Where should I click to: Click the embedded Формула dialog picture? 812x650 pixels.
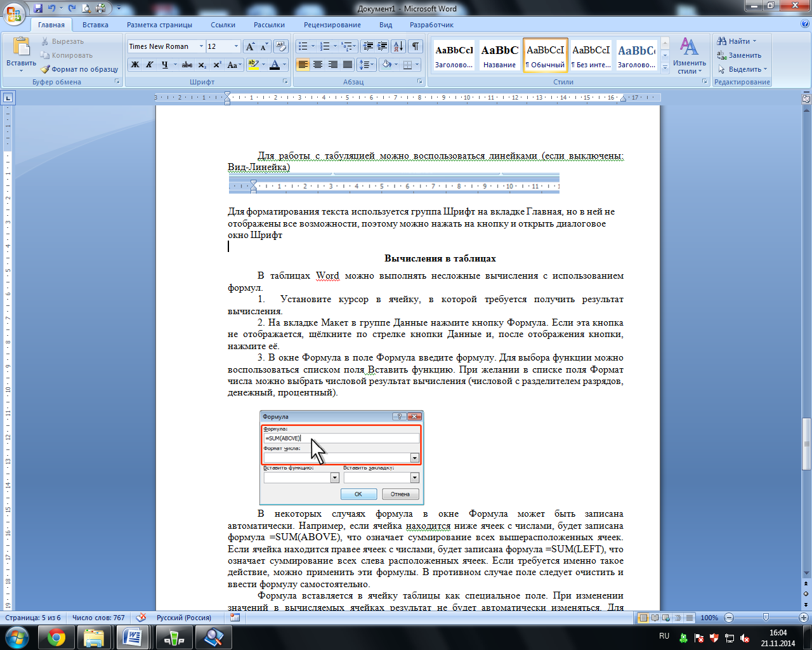[341, 458]
